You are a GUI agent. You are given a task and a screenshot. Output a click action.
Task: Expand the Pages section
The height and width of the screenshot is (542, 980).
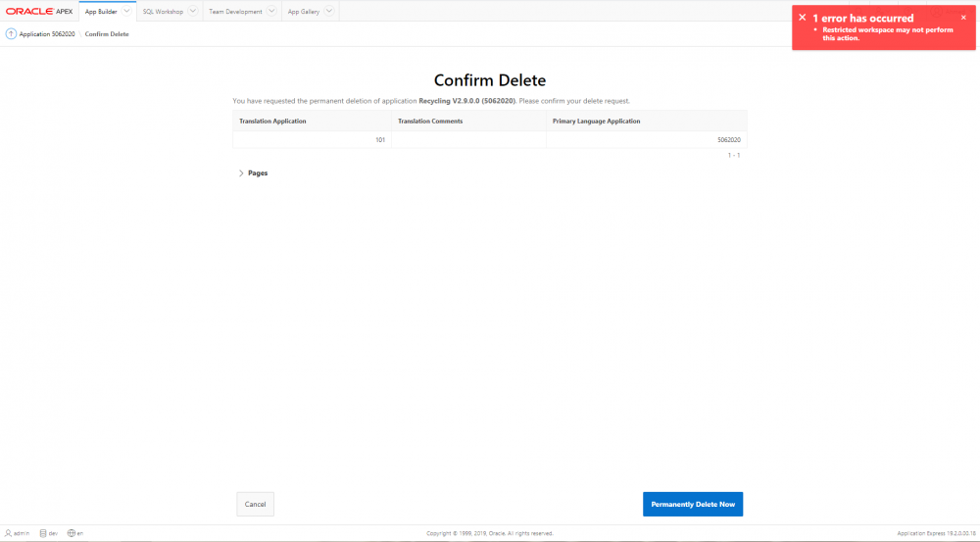[242, 173]
